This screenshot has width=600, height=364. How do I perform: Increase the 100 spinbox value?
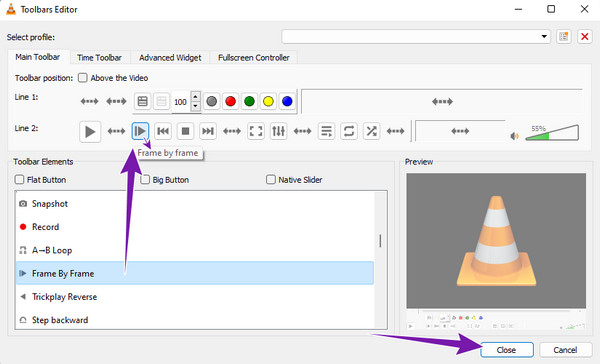196,97
